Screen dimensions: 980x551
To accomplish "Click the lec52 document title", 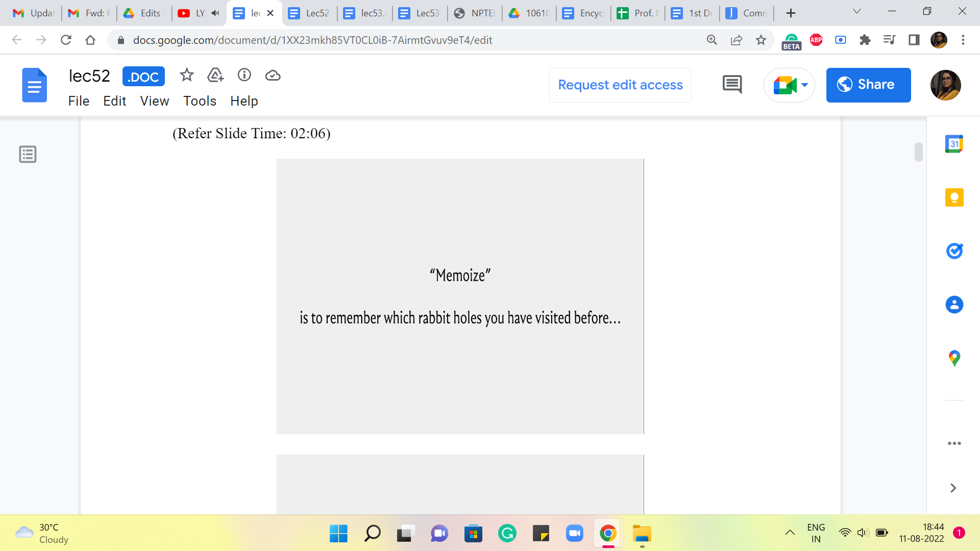I will tap(89, 76).
